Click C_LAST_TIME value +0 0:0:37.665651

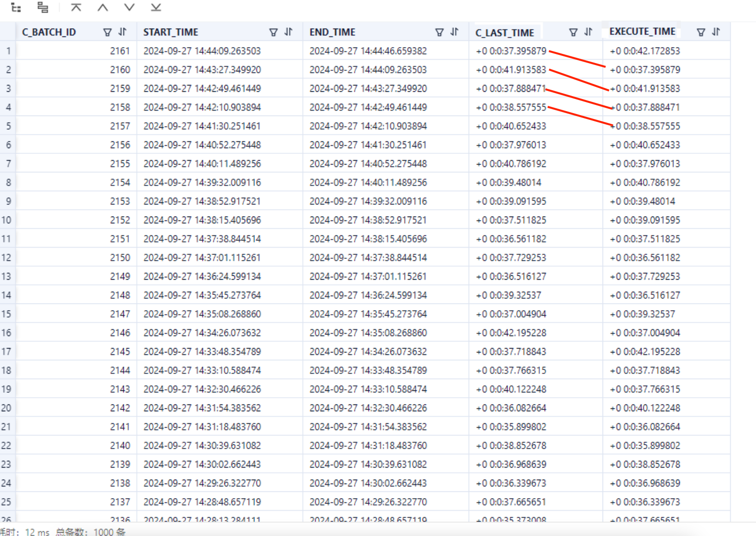click(511, 502)
